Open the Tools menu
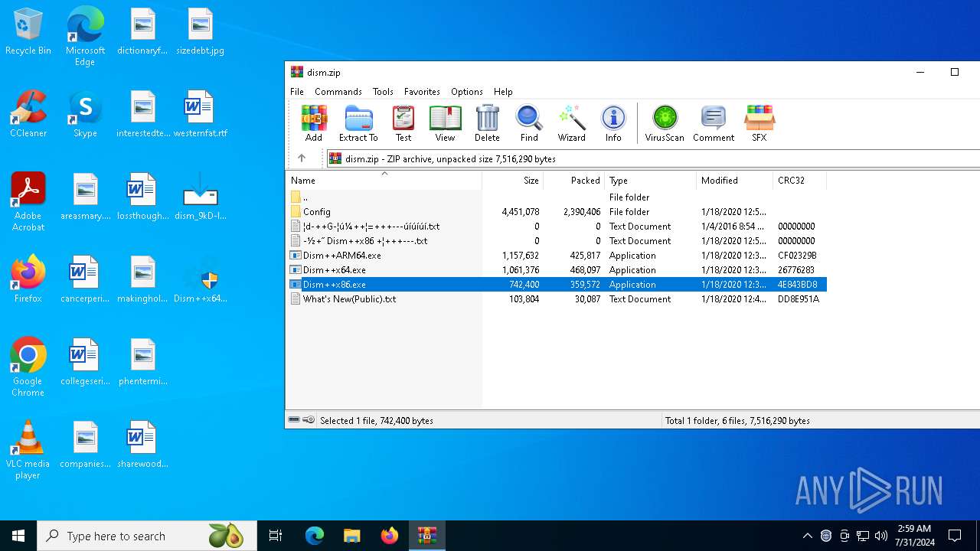Screen dimensions: 980x551 point(383,91)
